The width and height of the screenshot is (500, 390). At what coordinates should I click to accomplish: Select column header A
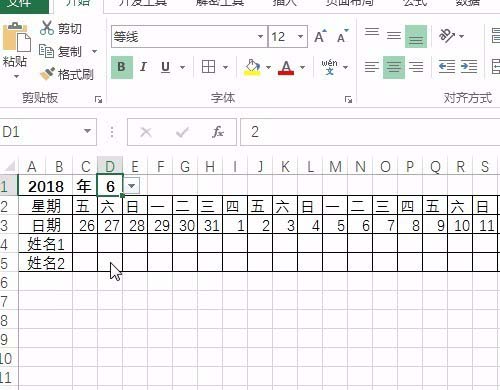pyautogui.click(x=32, y=166)
